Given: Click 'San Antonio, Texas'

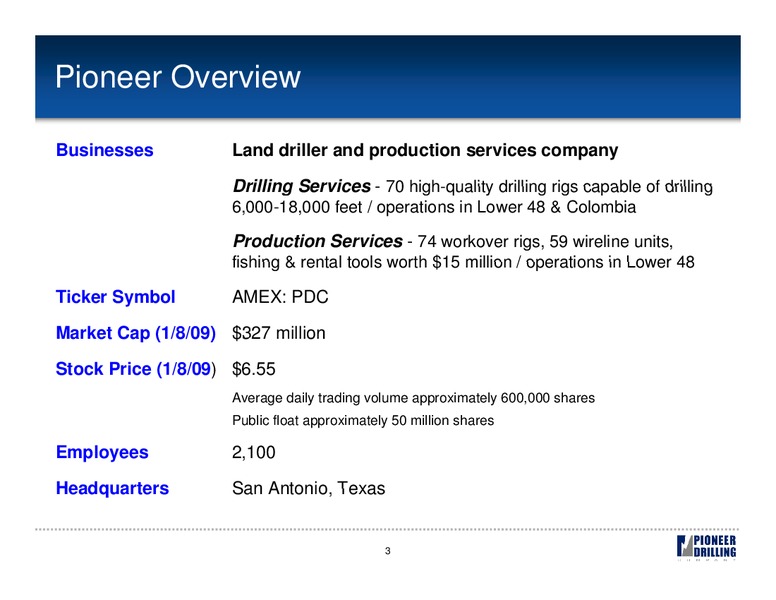Looking at the screenshot, I should click(x=308, y=489).
